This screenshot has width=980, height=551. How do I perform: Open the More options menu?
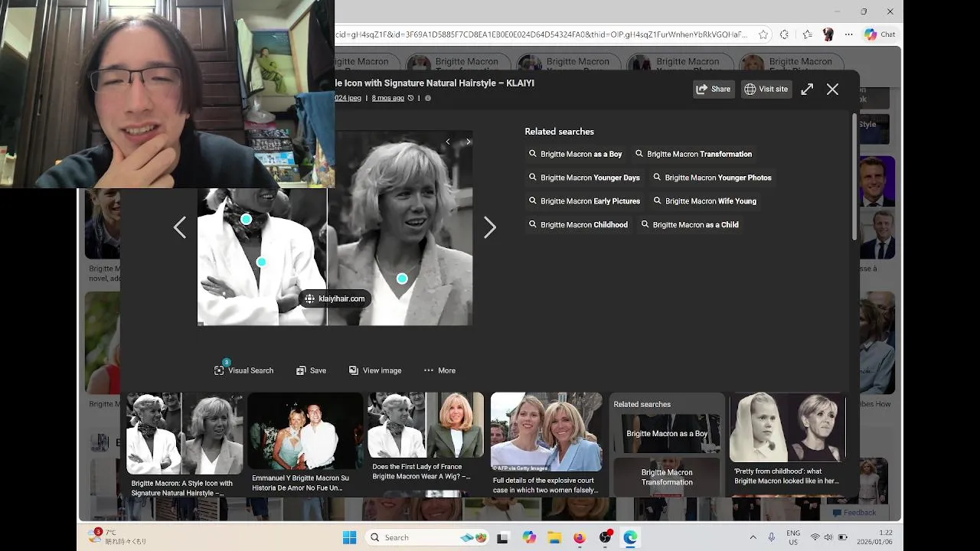tap(439, 370)
